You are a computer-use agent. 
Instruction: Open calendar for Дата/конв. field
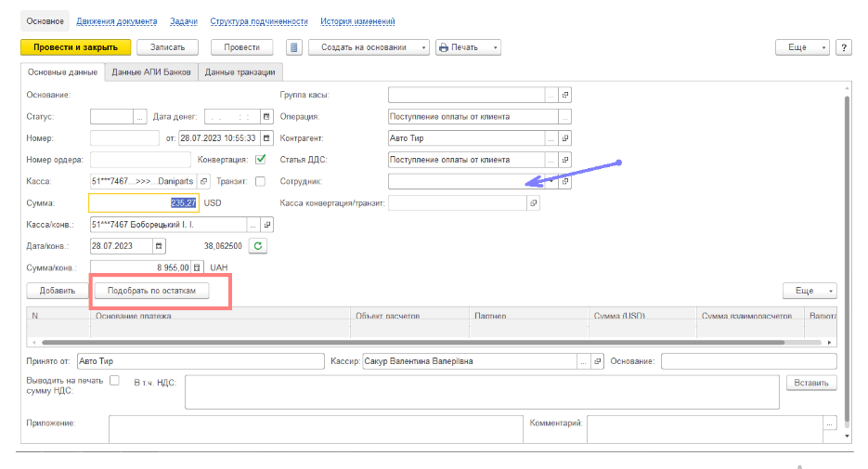159,246
